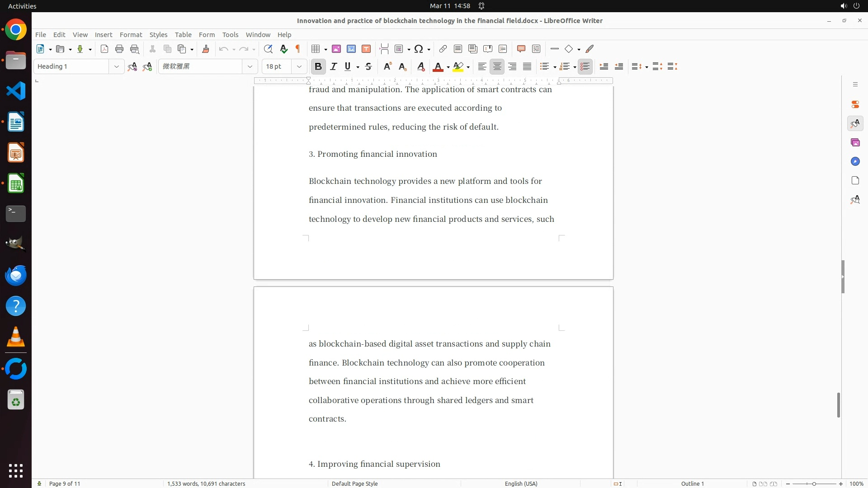This screenshot has width=868, height=488.
Task: Click Clone Formatting paintbrush icon
Action: 206,49
